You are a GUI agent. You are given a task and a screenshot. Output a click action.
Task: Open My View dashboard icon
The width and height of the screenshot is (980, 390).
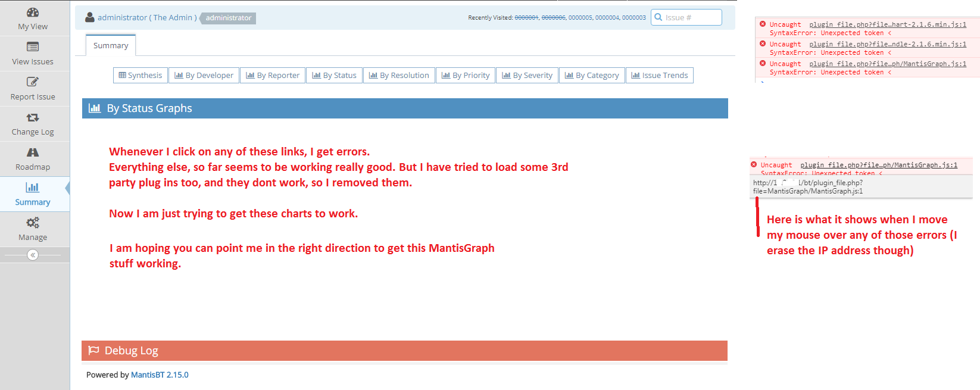[x=33, y=13]
